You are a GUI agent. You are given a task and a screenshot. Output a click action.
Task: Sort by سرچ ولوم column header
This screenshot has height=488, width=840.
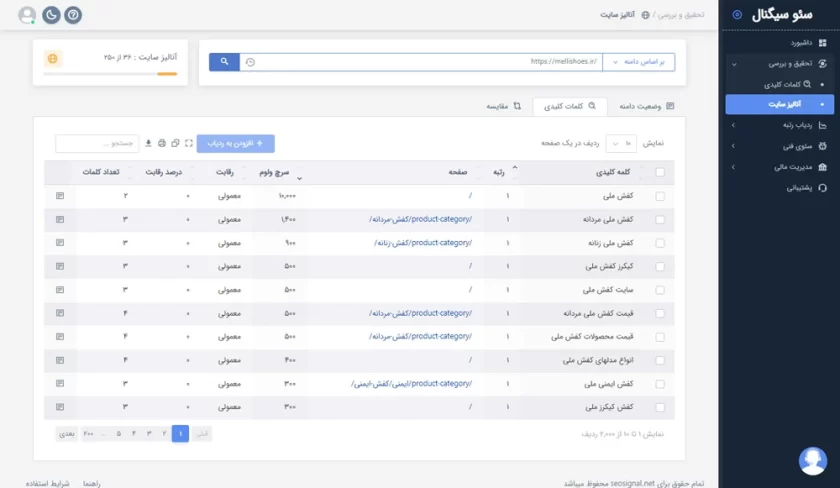click(x=274, y=172)
